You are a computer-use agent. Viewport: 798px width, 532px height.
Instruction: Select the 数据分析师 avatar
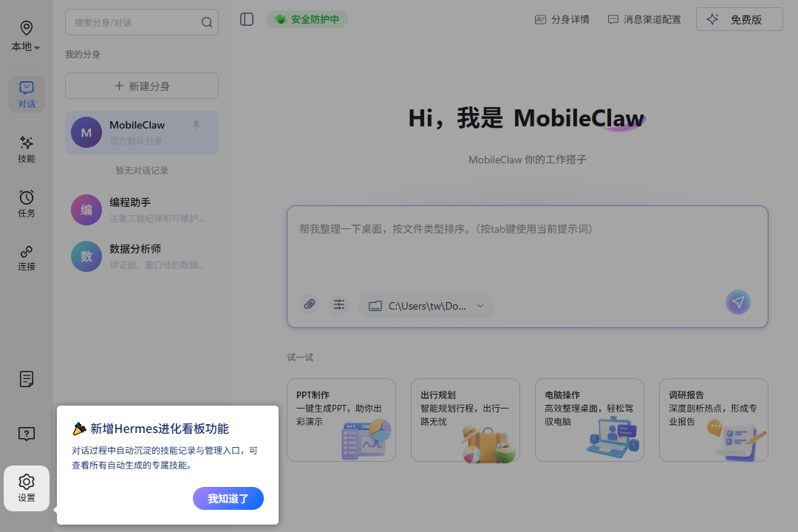click(141, 256)
